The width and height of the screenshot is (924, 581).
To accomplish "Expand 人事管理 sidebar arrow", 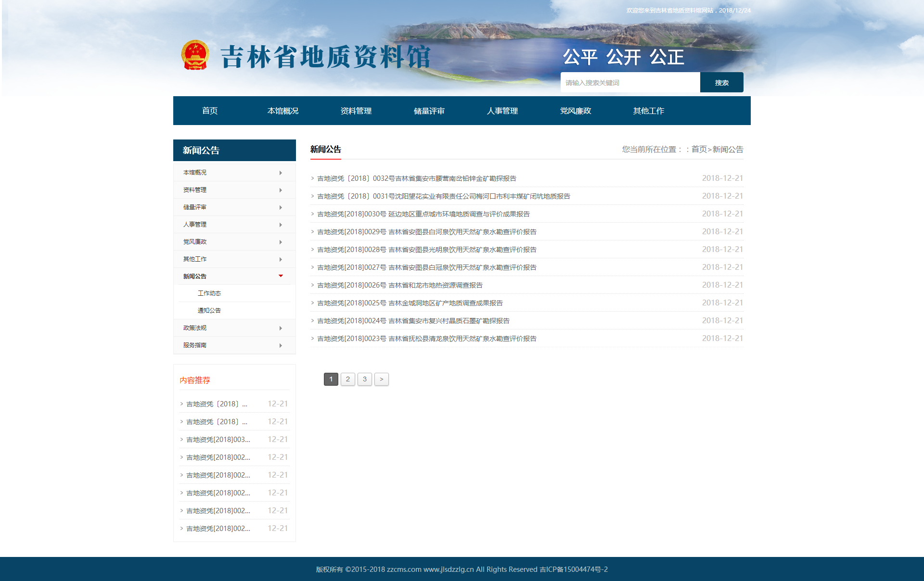I will pos(281,225).
